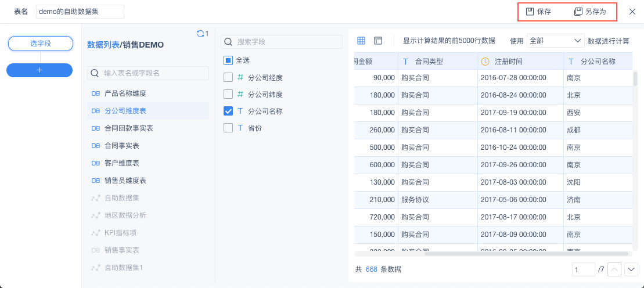The height and width of the screenshot is (288, 644).
Task: Toggle the 全选 select-all checkbox
Action: click(228, 60)
